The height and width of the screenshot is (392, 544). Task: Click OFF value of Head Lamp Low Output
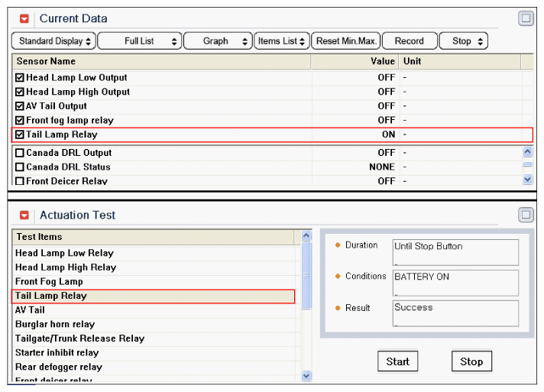(x=387, y=77)
